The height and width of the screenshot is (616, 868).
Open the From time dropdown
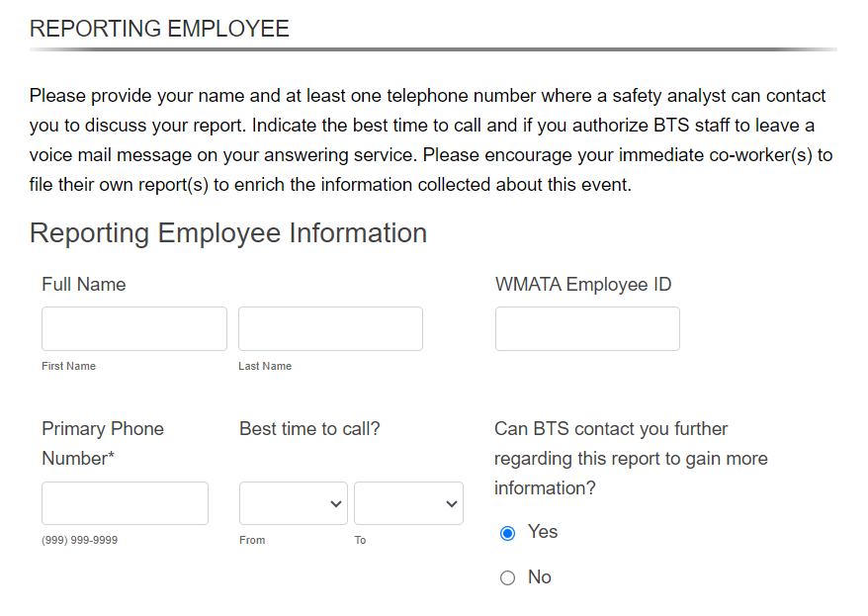click(294, 503)
